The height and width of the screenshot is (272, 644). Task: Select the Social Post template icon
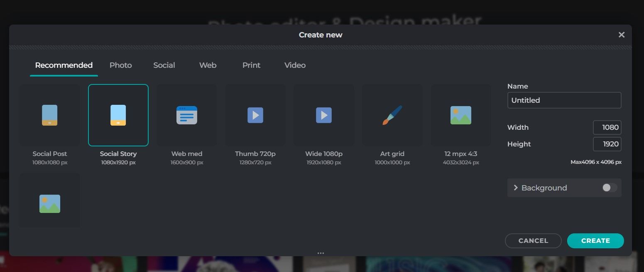[49, 115]
